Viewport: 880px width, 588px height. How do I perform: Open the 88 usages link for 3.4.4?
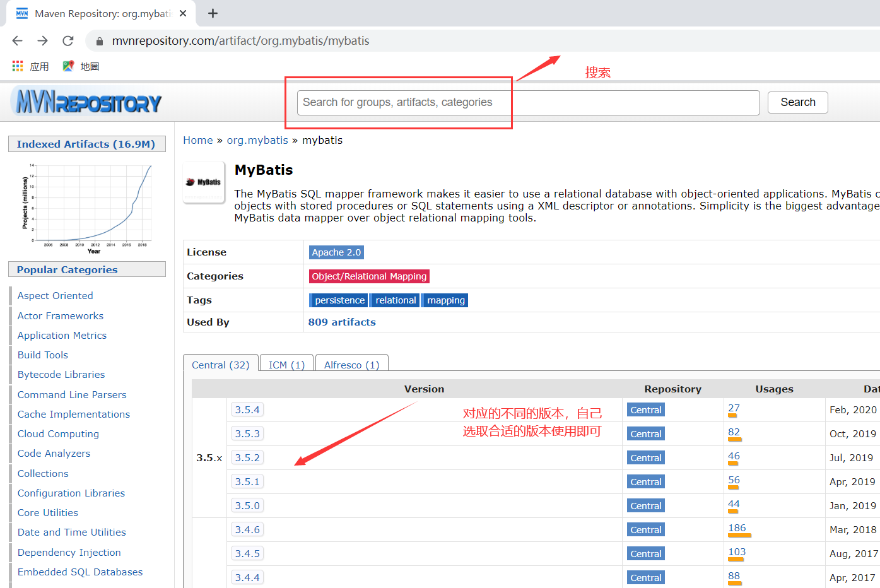coord(734,576)
